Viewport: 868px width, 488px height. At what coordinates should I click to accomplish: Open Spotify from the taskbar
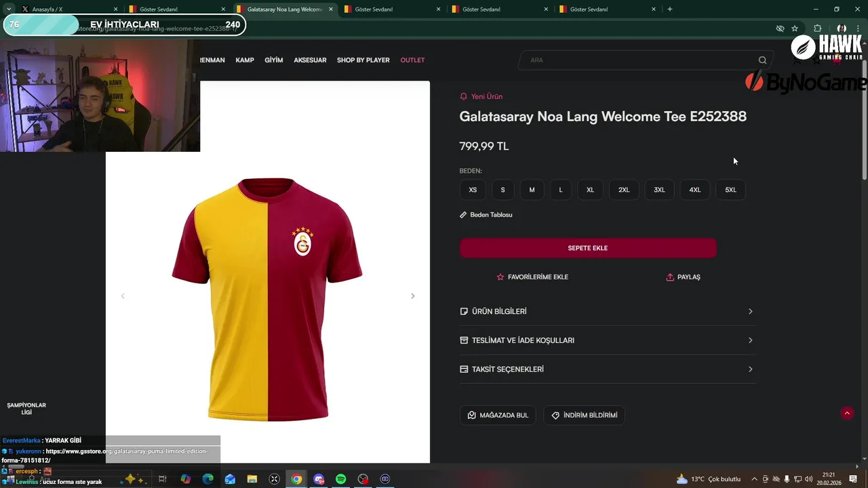click(341, 479)
